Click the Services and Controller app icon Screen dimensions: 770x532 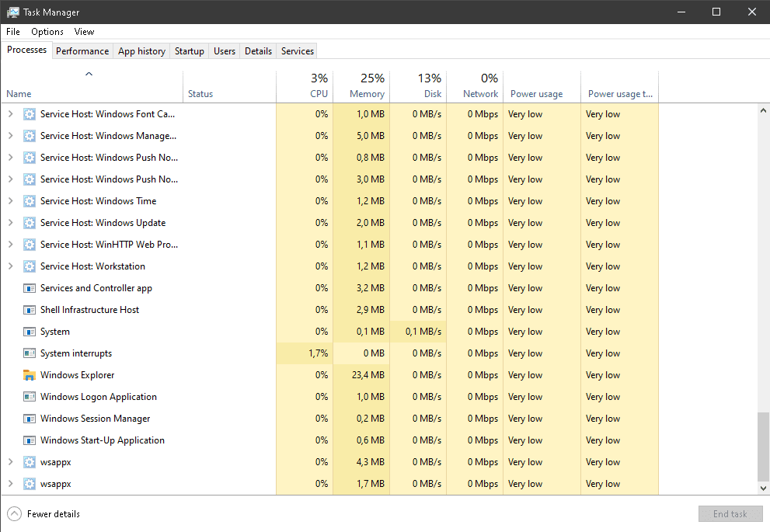click(x=30, y=288)
